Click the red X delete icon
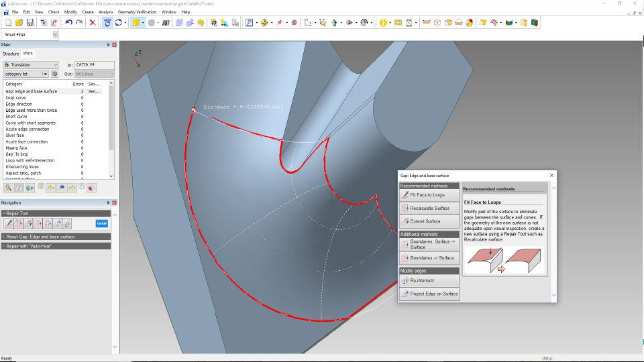Screen dimensions: 644x362 pyautogui.click(x=93, y=23)
